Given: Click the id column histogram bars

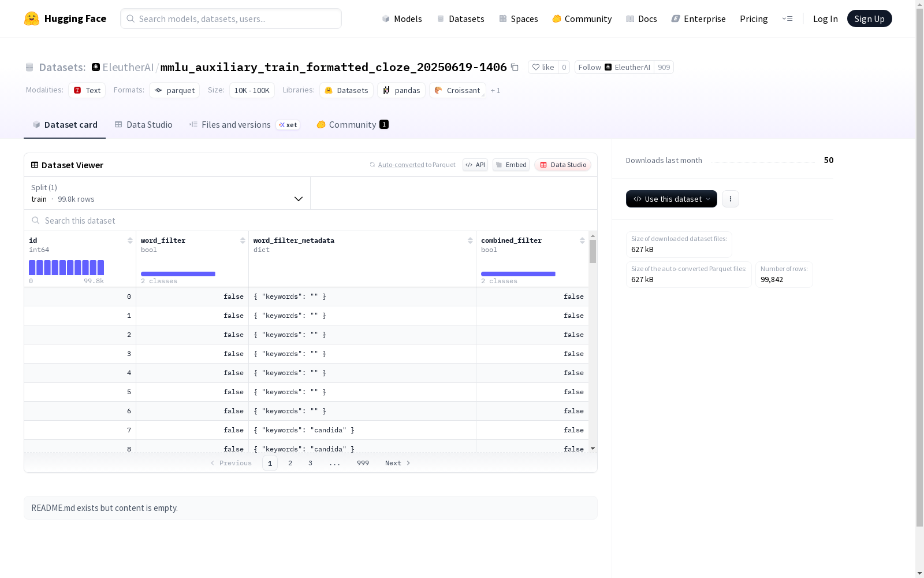Looking at the screenshot, I should click(x=66, y=268).
